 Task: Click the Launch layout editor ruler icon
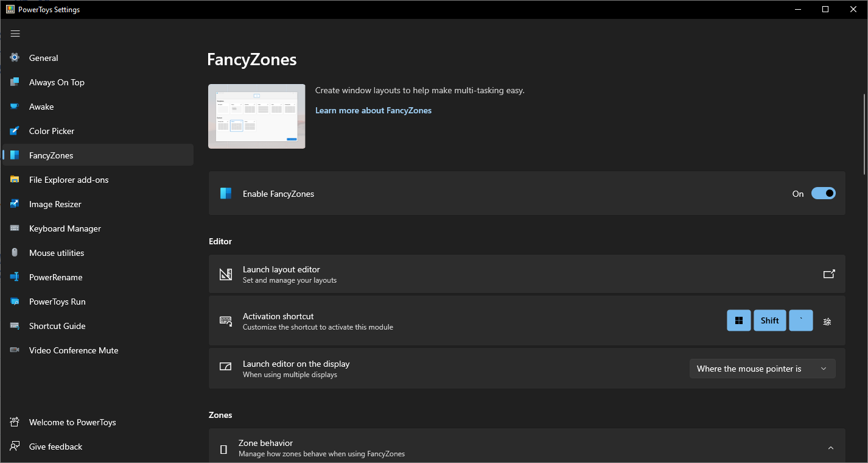pos(226,274)
